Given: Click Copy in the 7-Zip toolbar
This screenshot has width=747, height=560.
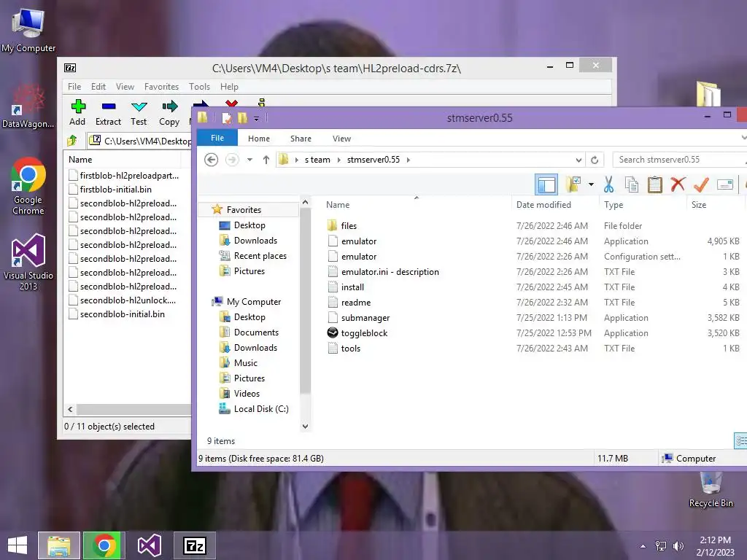Looking at the screenshot, I should 169,113.
